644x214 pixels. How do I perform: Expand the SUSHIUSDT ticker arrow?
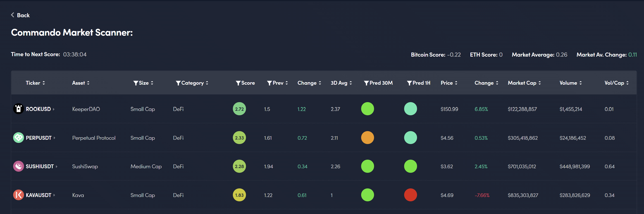pos(57,166)
